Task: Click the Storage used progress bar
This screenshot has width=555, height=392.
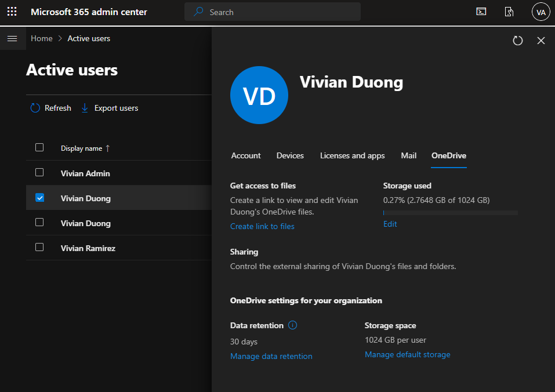Action: pyautogui.click(x=450, y=213)
